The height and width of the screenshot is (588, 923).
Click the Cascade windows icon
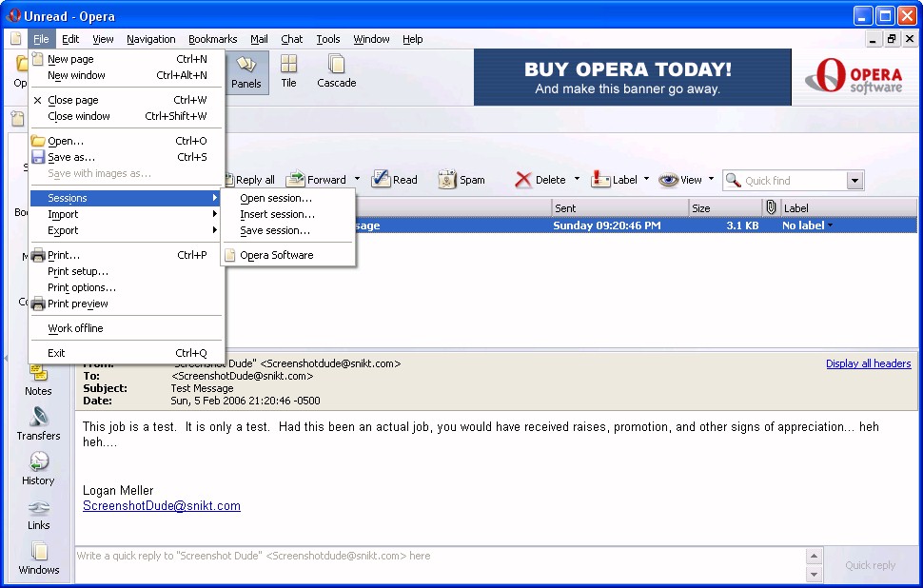pyautogui.click(x=336, y=65)
